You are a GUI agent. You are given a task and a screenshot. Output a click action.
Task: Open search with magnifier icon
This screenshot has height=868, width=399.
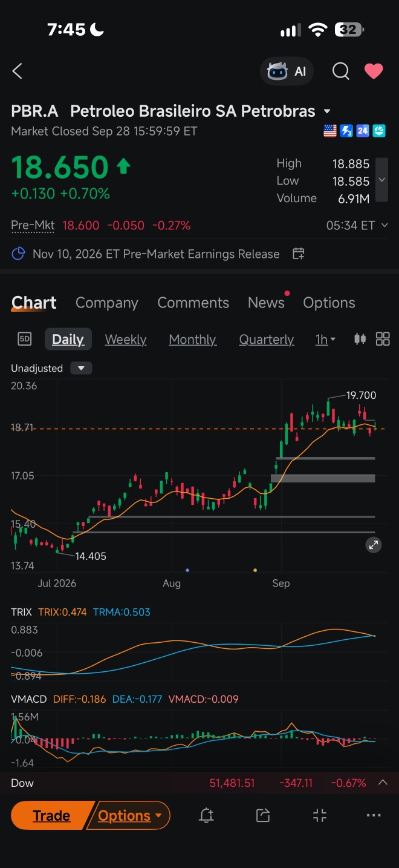[x=341, y=71]
